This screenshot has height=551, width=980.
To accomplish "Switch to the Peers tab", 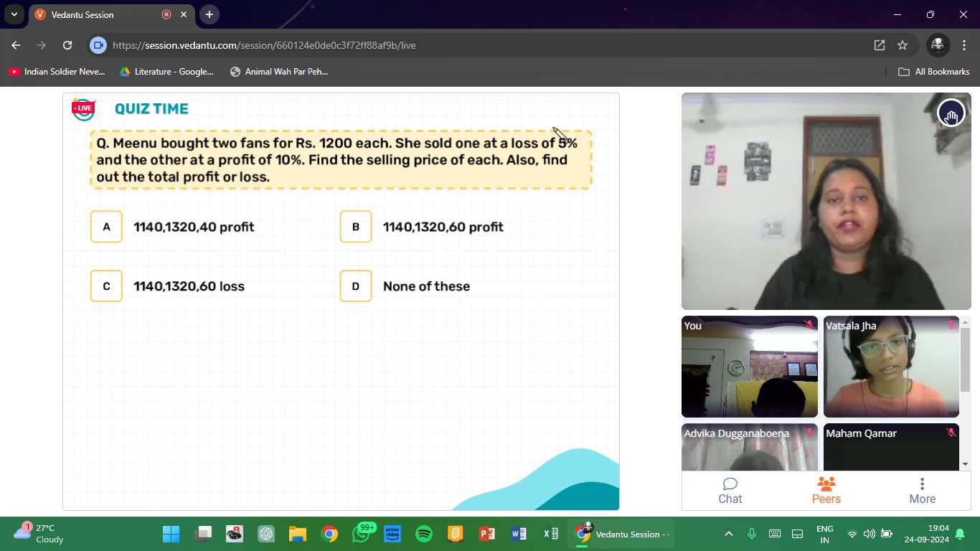I will pyautogui.click(x=826, y=491).
